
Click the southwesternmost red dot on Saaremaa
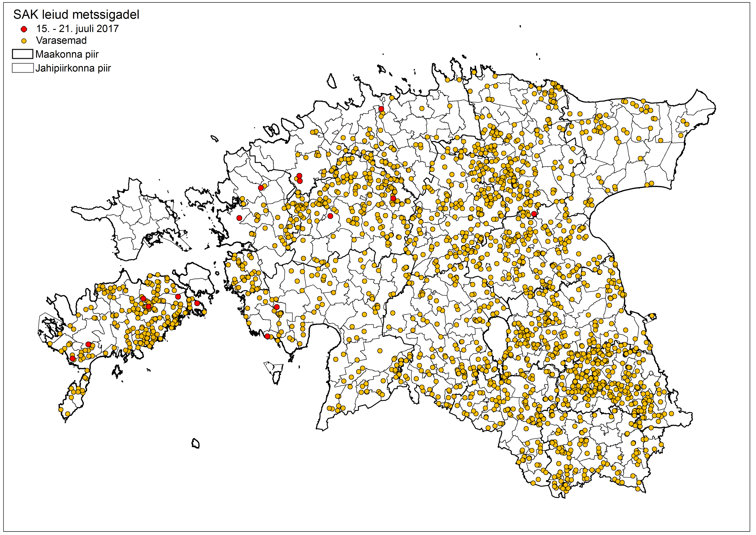click(x=72, y=358)
